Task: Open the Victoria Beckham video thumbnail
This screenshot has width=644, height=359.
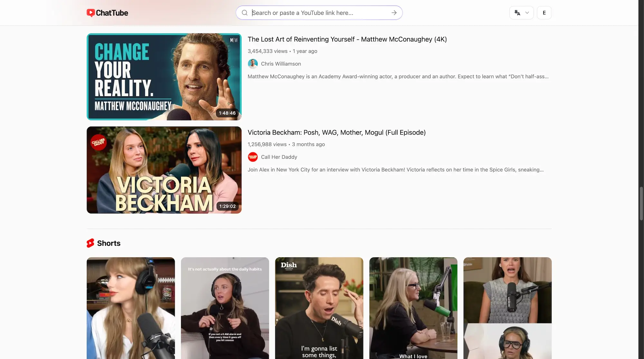Action: [164, 170]
